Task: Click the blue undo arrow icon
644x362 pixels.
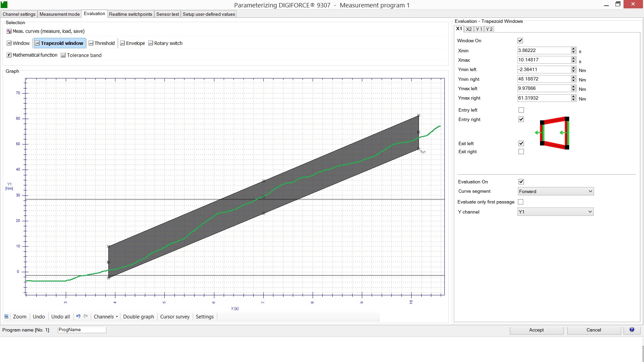Action: pyautogui.click(x=78, y=316)
